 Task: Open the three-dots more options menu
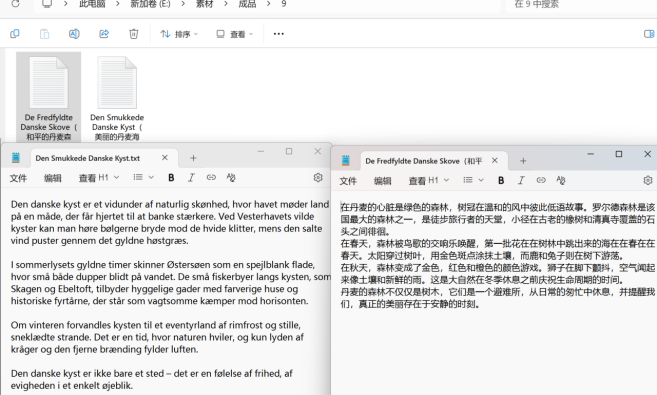point(279,34)
